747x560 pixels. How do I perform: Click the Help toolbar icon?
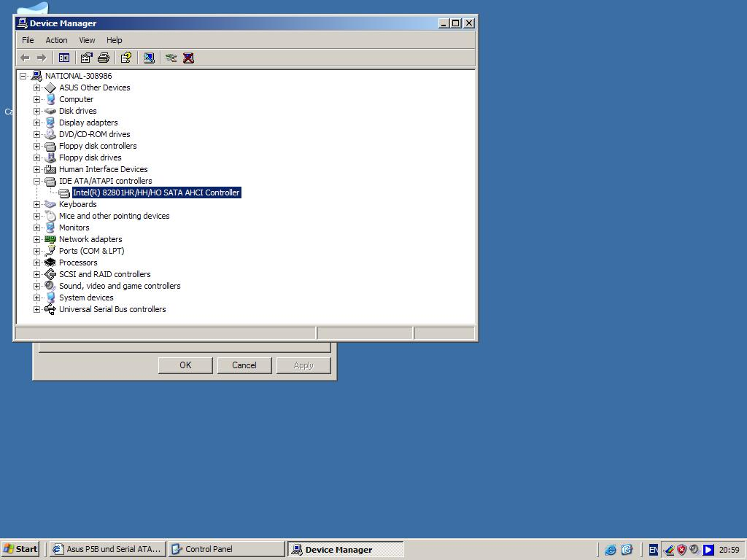click(125, 58)
